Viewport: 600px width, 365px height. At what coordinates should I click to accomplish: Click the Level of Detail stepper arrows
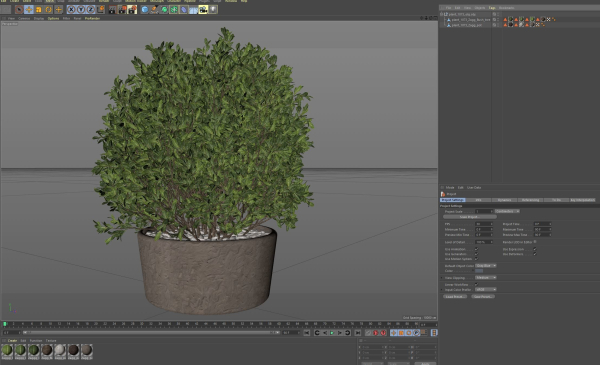click(x=491, y=242)
